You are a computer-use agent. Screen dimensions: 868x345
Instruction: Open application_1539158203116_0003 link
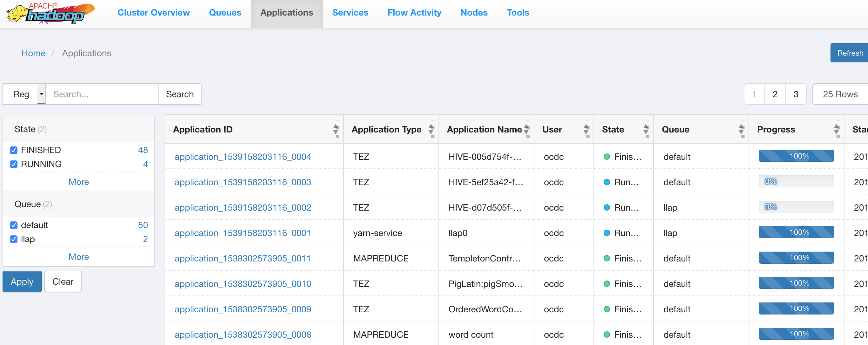243,182
